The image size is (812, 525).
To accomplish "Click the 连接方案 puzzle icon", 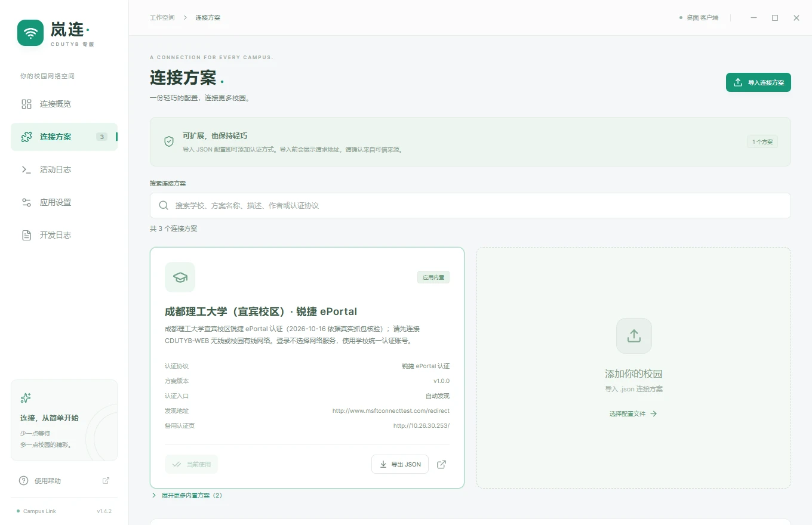I will [x=26, y=137].
